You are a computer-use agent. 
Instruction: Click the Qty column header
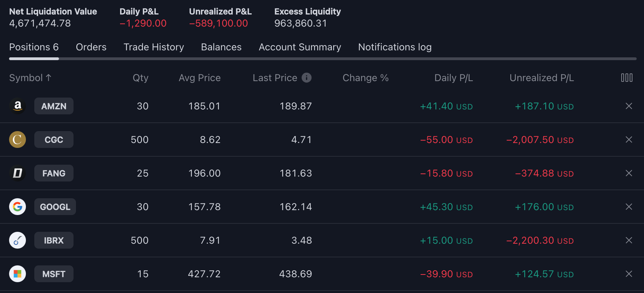pos(140,78)
